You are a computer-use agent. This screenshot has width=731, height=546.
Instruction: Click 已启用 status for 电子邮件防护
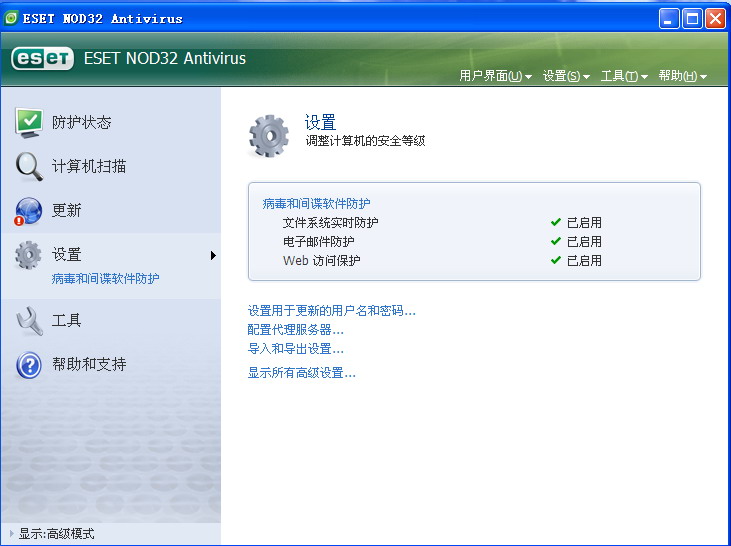pyautogui.click(x=584, y=242)
